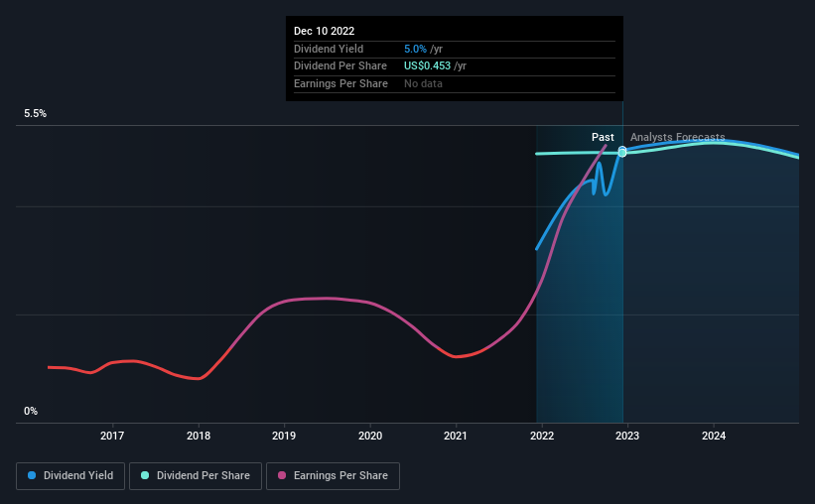
Task: Click the 2019 x-axis label
Action: 284,436
